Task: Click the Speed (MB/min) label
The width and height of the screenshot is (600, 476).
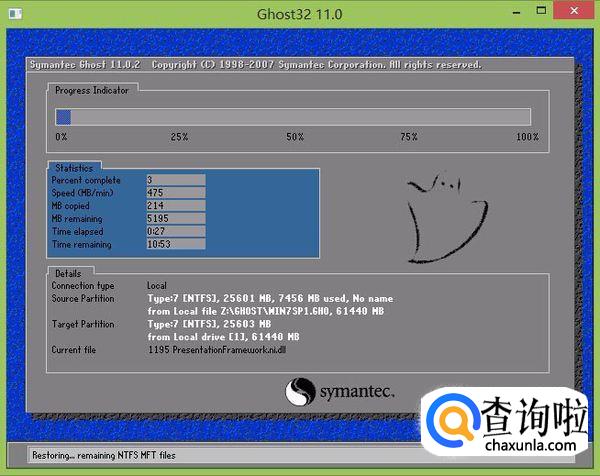Action: click(82, 193)
